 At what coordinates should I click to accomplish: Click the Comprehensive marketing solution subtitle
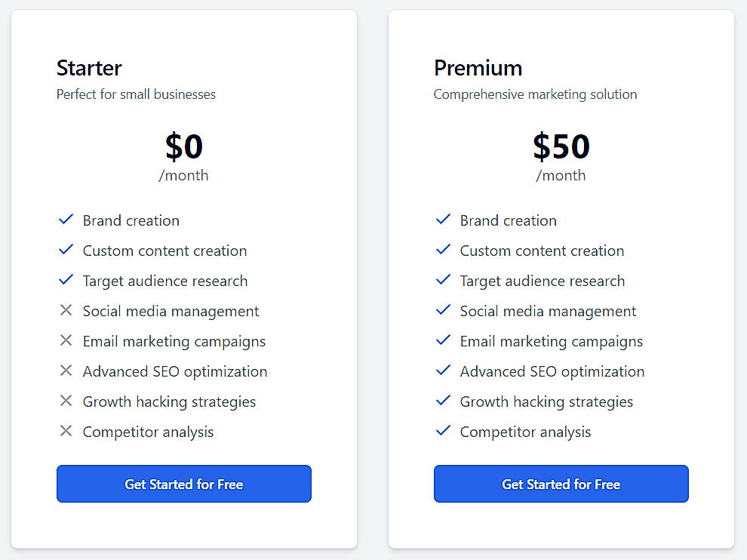click(535, 94)
